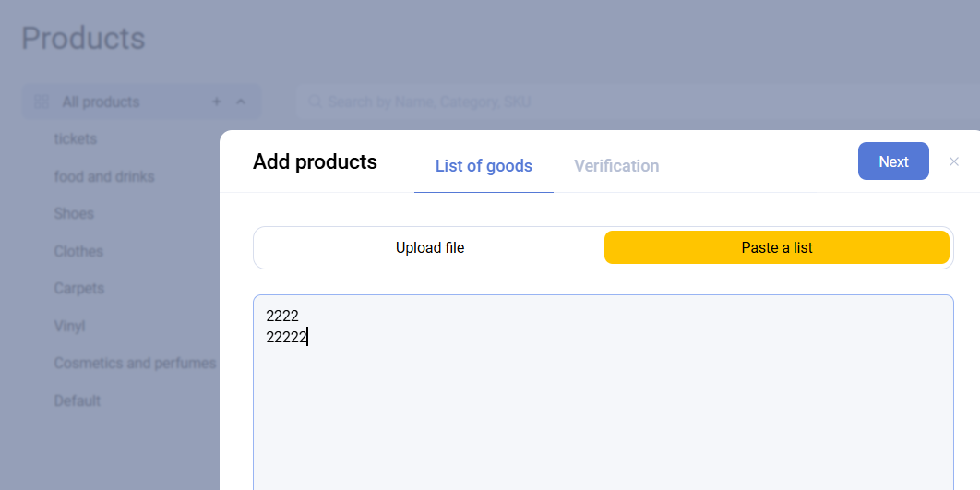980x490 pixels.
Task: Open the Carpets category
Action: pos(79,288)
